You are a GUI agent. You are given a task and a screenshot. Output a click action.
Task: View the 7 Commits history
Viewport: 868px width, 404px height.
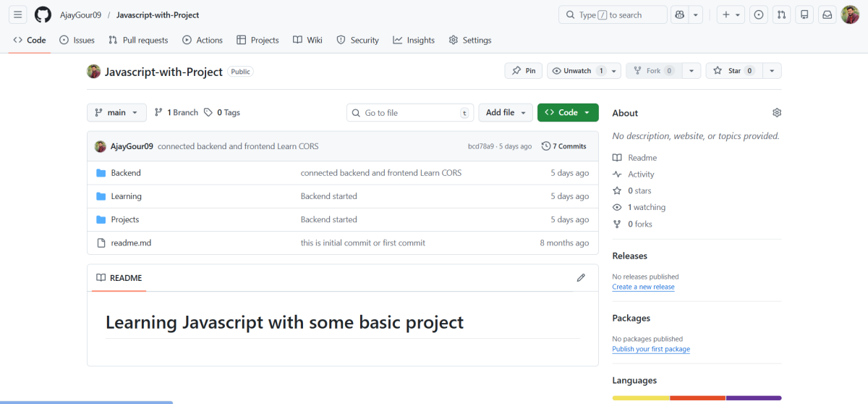click(x=564, y=146)
